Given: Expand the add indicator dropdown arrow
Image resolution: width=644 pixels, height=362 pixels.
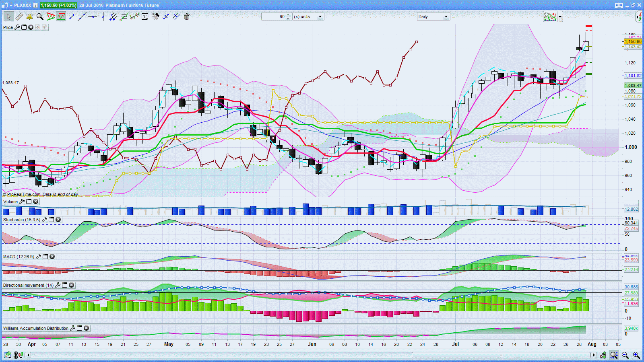Looking at the screenshot, I should (560, 16).
